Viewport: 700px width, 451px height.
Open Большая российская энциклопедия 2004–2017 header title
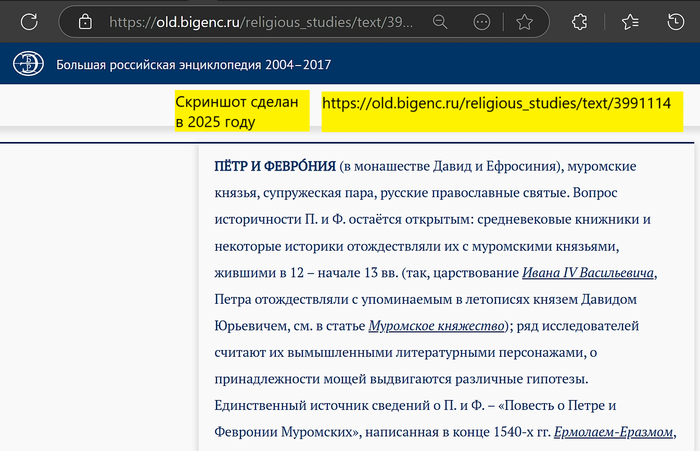tap(193, 65)
